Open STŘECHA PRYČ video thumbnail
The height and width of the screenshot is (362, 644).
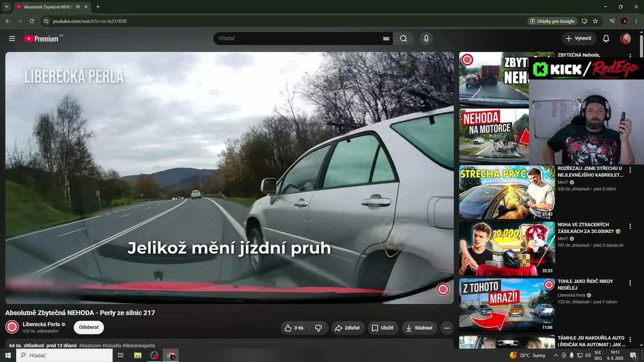pyautogui.click(x=507, y=192)
